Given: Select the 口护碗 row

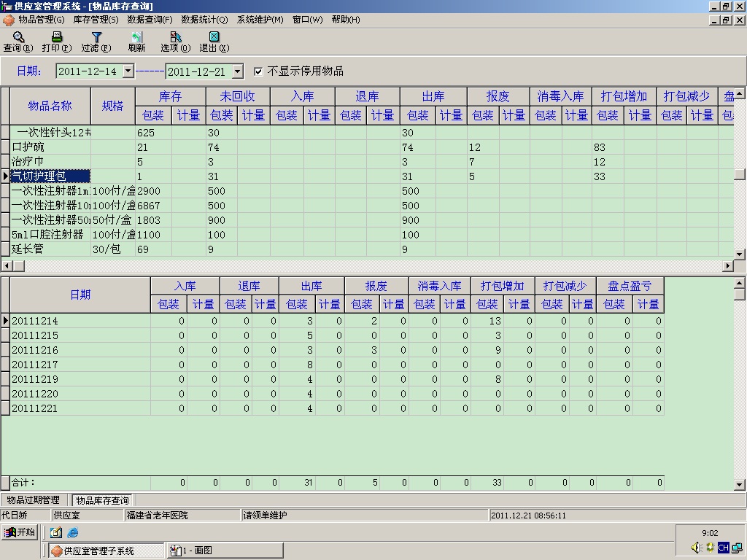Looking at the screenshot, I should click(x=367, y=147).
